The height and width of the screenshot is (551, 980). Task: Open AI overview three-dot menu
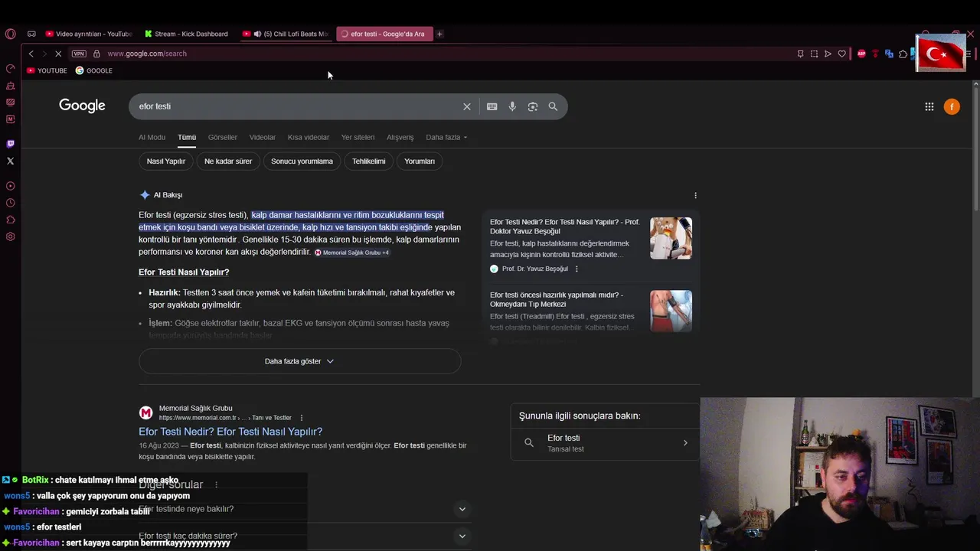pos(695,195)
